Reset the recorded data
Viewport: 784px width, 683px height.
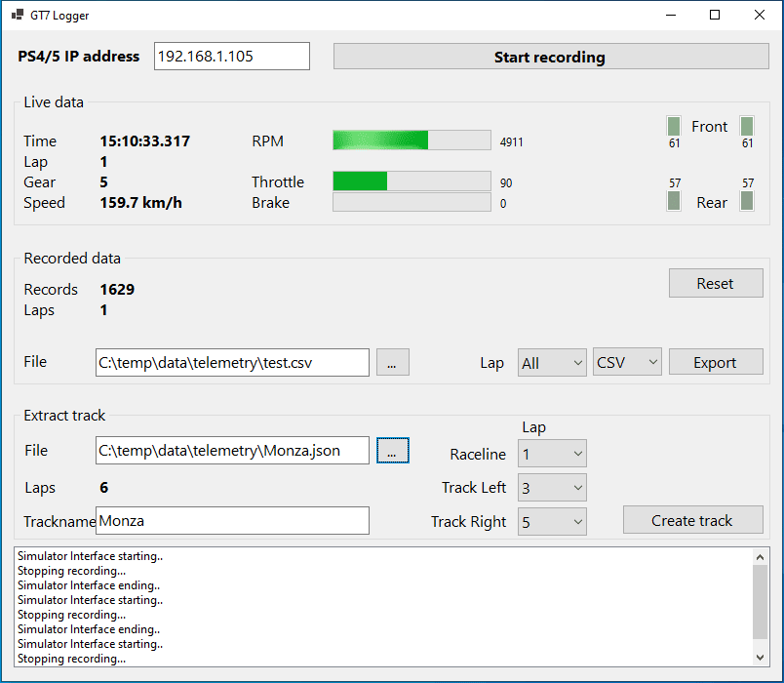pyautogui.click(x=716, y=283)
